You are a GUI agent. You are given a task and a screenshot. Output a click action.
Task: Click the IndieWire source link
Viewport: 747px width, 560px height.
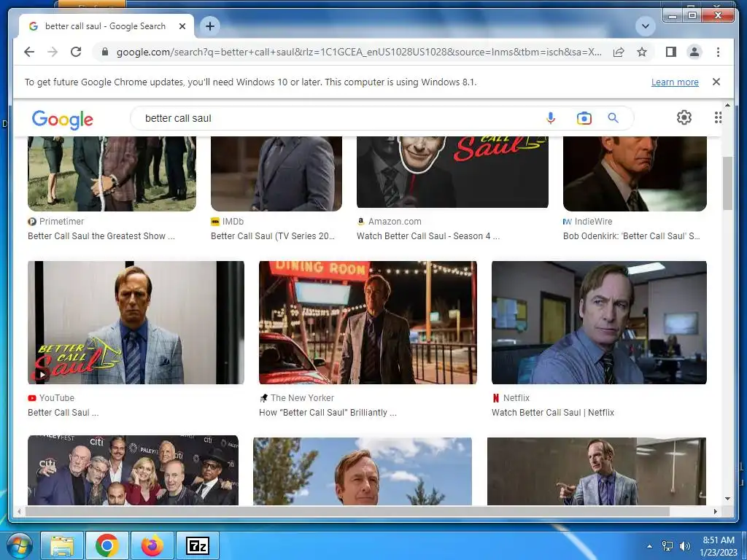587,222
